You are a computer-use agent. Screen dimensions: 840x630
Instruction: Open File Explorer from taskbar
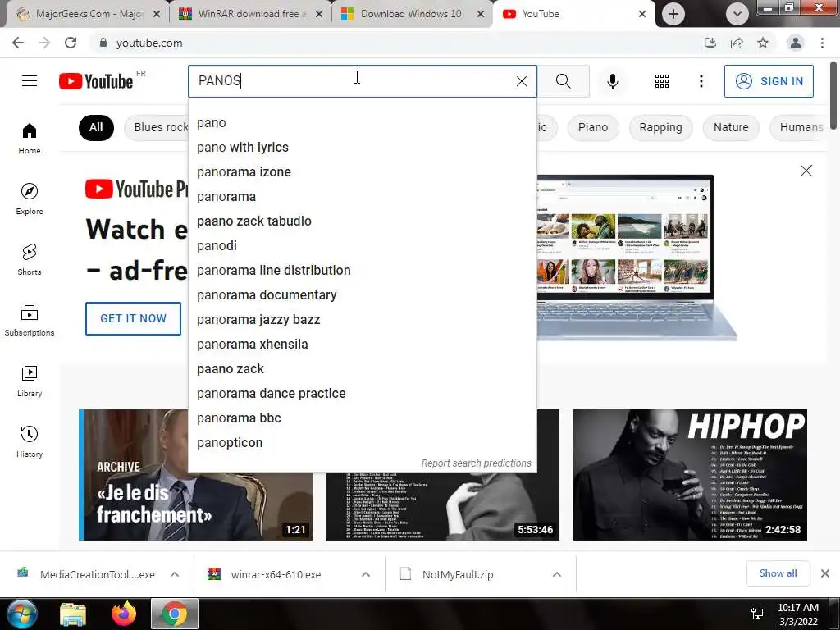[73, 614]
